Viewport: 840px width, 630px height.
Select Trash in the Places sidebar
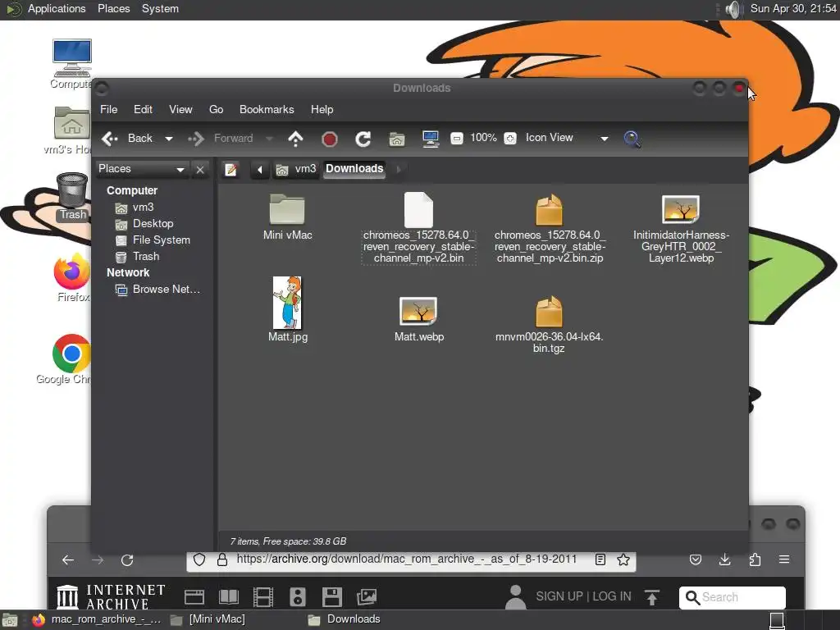tap(137, 257)
